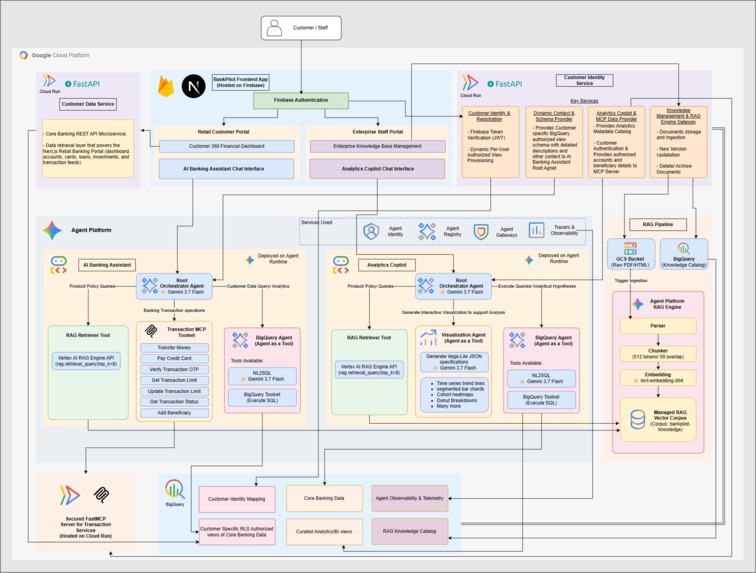
Task: Click the bot icon beside Analytics Copilot
Action: click(x=340, y=265)
